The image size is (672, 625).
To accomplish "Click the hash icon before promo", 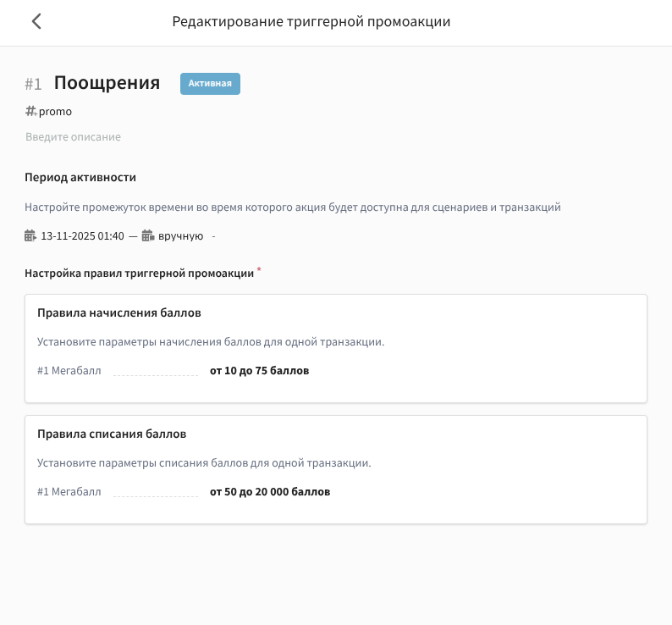I will tap(30, 111).
